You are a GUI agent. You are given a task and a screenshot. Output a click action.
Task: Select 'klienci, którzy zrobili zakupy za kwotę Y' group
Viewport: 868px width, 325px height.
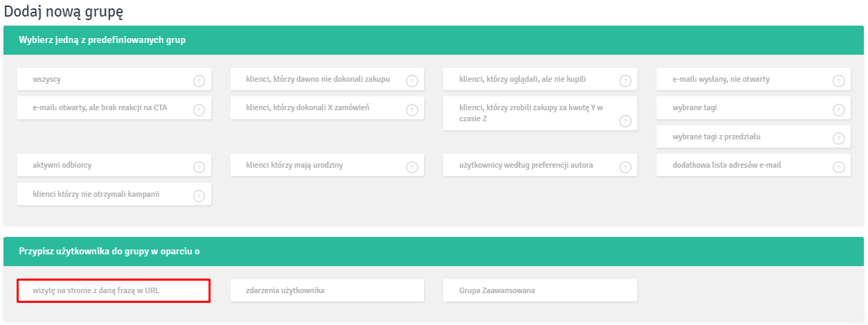tap(540, 113)
